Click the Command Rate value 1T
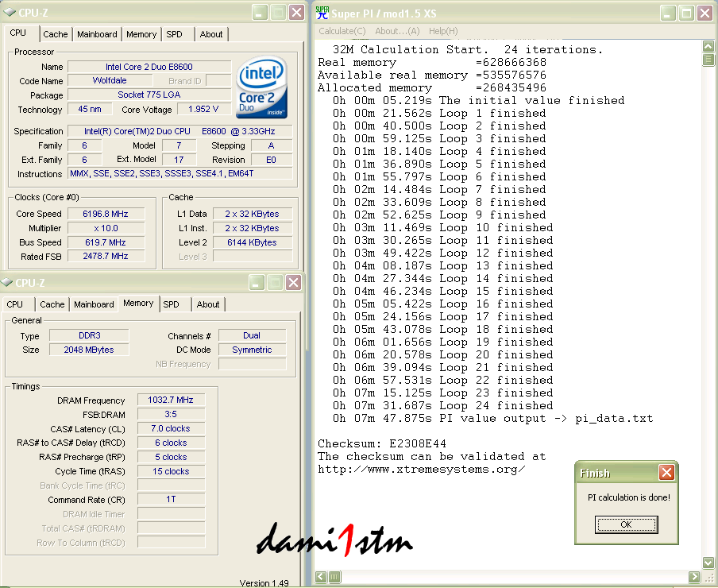This screenshot has height=588, width=718. tap(171, 499)
